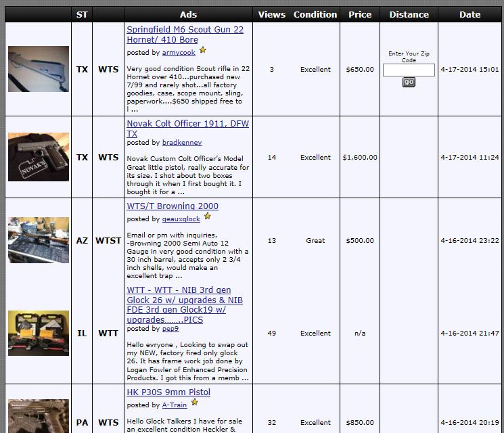Click the Great condition cell
The width and height of the screenshot is (504, 433).
pyautogui.click(x=315, y=240)
